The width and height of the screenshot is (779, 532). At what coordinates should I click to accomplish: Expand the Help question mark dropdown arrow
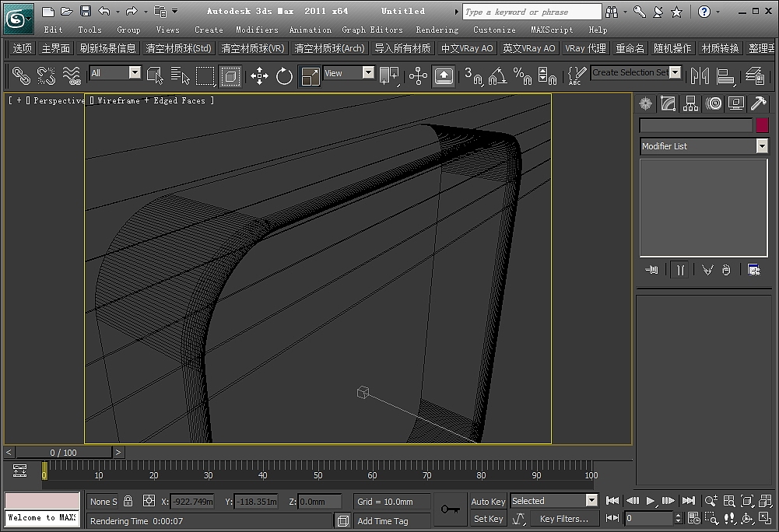click(718, 12)
